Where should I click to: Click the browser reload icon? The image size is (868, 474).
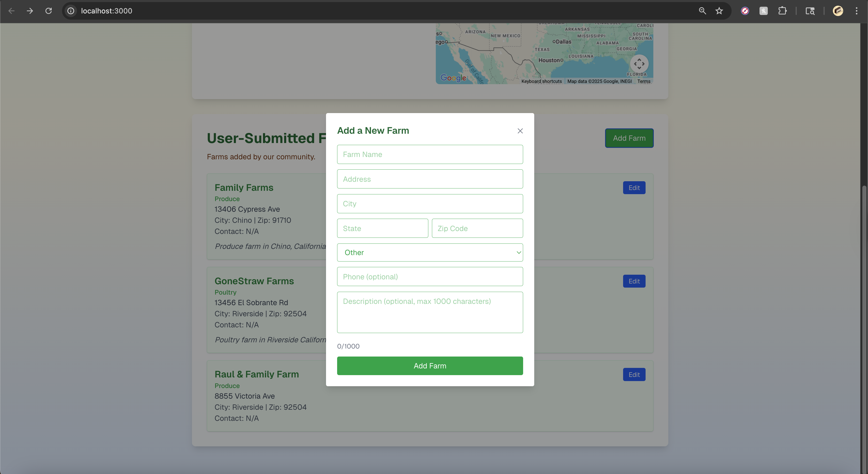click(x=49, y=11)
